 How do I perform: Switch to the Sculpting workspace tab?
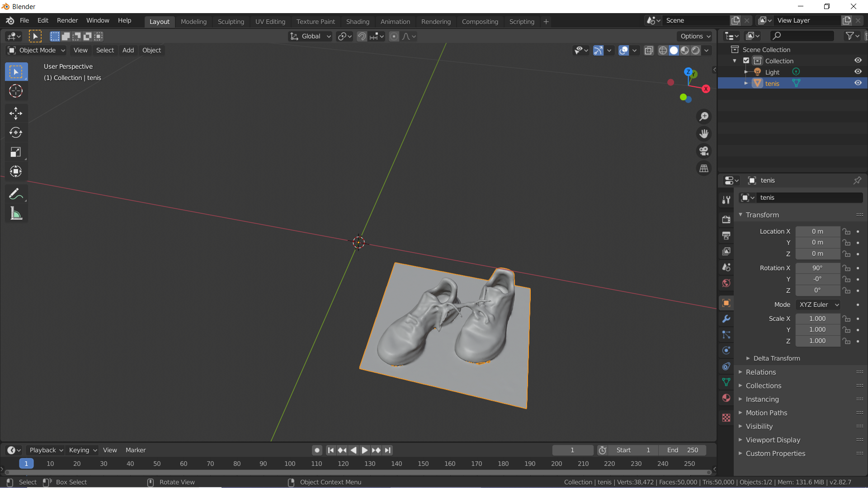pyautogui.click(x=231, y=22)
